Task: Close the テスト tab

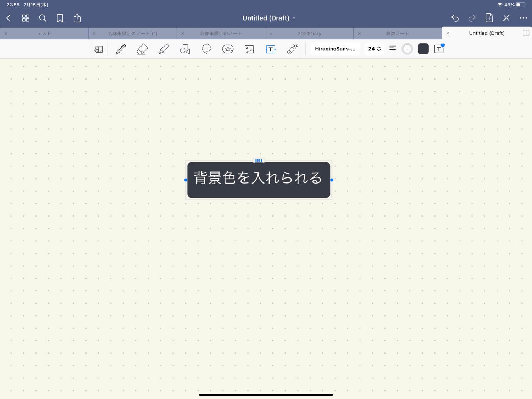Action: pyautogui.click(x=6, y=34)
